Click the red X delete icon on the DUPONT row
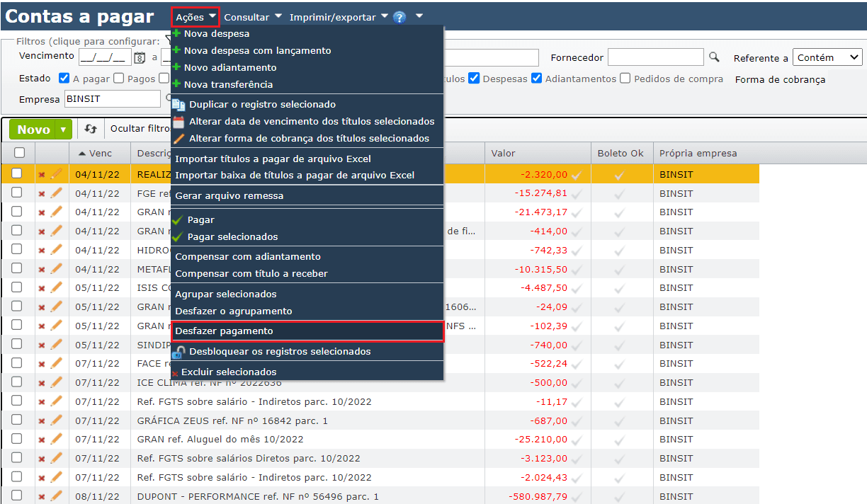Image resolution: width=867 pixels, height=504 pixels. click(x=41, y=497)
